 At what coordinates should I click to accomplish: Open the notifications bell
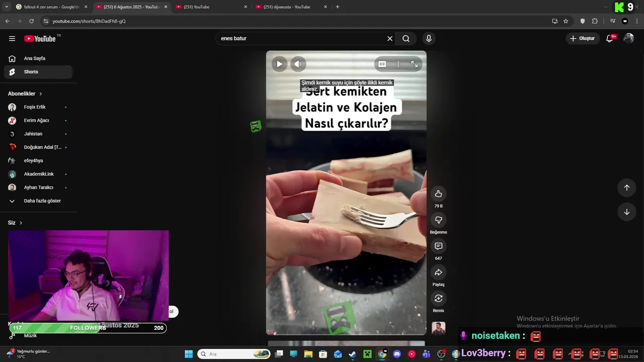(610, 38)
